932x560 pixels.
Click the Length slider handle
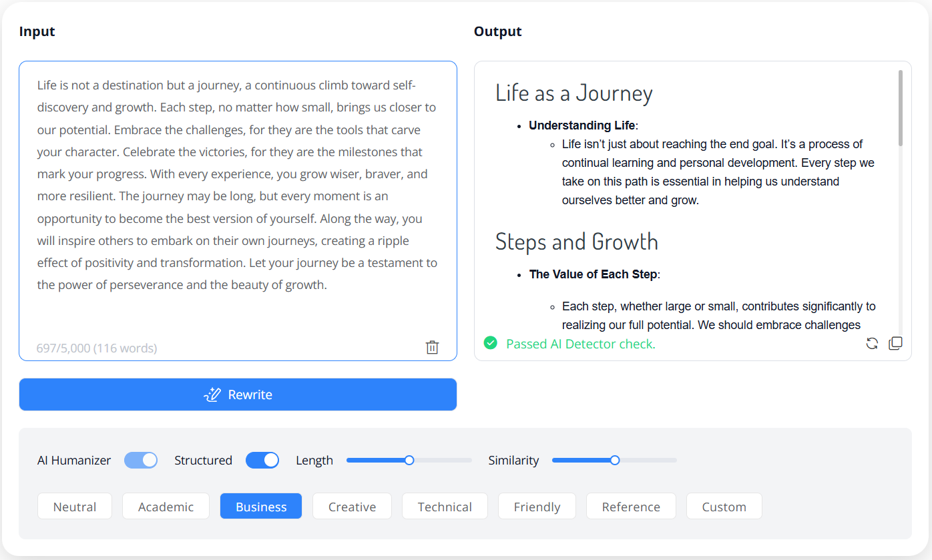coord(409,460)
